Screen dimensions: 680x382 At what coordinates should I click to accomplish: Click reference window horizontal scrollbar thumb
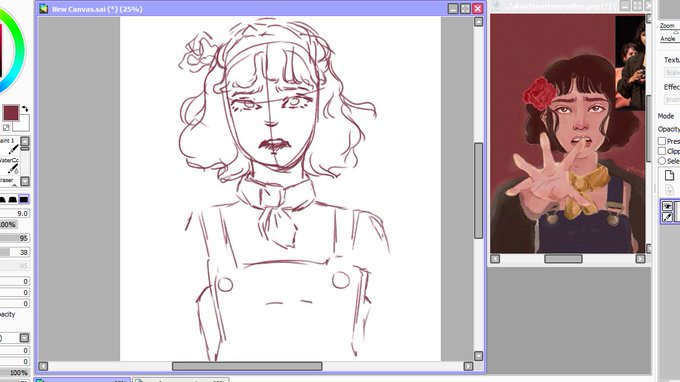[563, 259]
